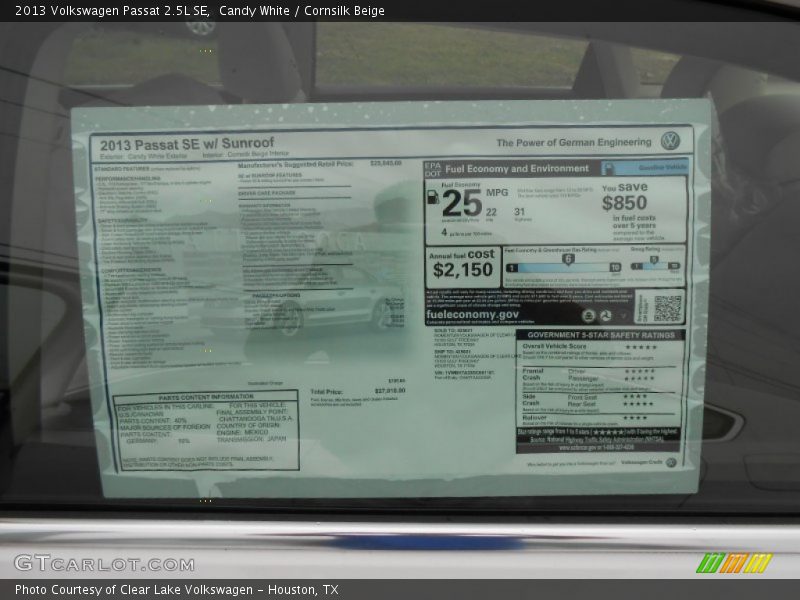
Task: Click the '2013 Passat SE w/ Sunroof' heading
Action: click(x=187, y=144)
